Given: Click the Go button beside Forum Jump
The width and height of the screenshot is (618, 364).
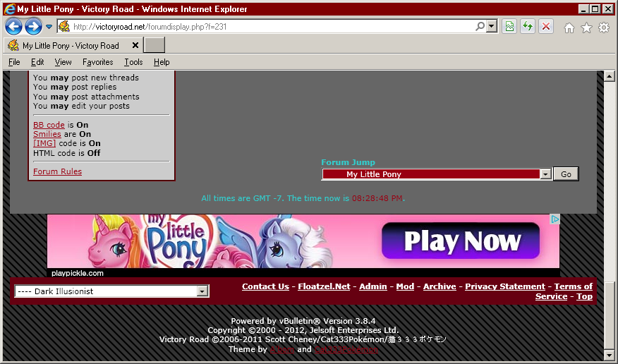Looking at the screenshot, I should pos(566,174).
